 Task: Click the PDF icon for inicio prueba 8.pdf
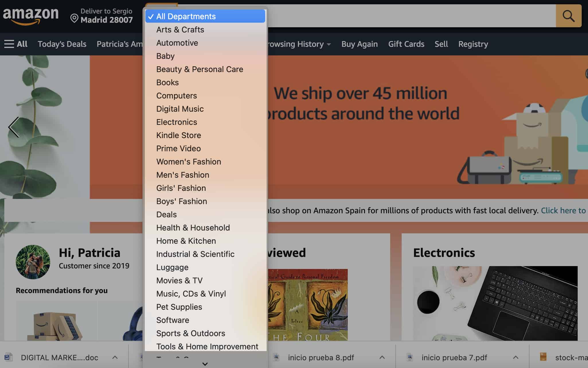(x=276, y=357)
